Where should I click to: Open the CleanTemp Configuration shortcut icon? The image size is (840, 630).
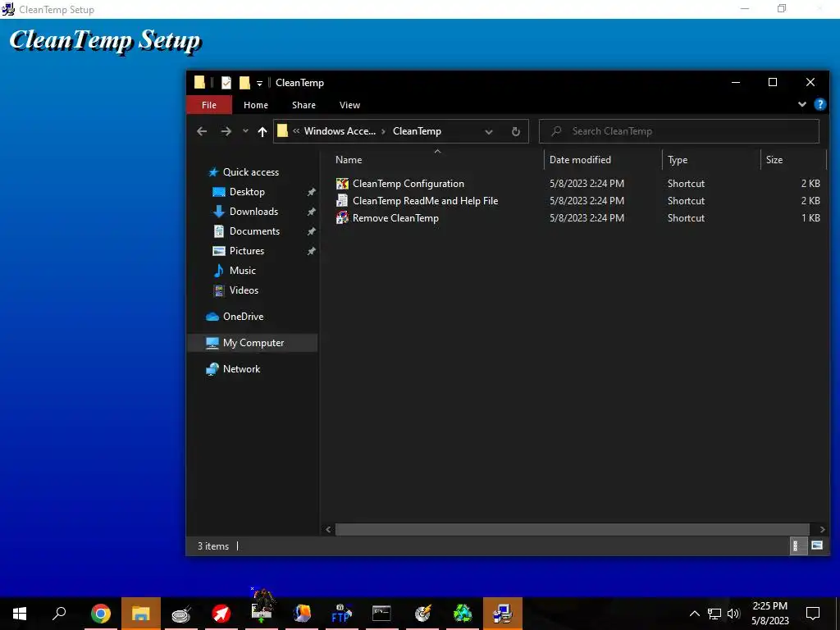click(342, 184)
